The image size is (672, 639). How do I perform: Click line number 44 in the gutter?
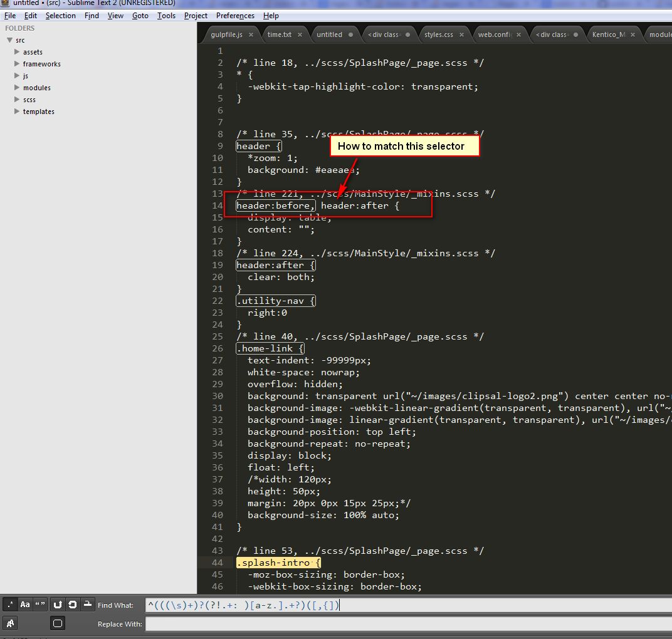click(218, 563)
